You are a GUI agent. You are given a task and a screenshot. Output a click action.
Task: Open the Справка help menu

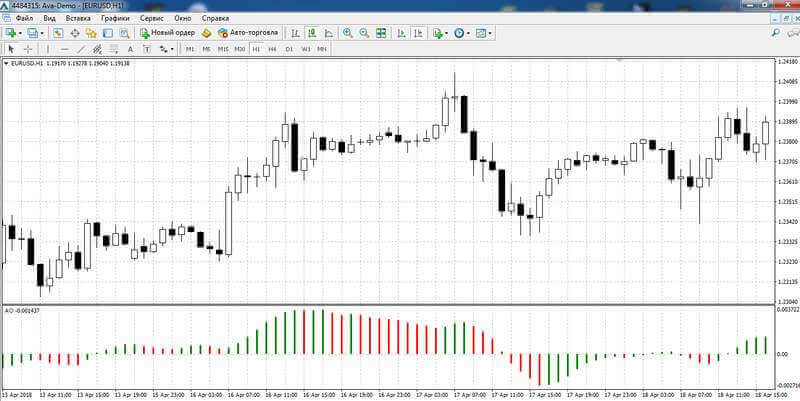(215, 18)
